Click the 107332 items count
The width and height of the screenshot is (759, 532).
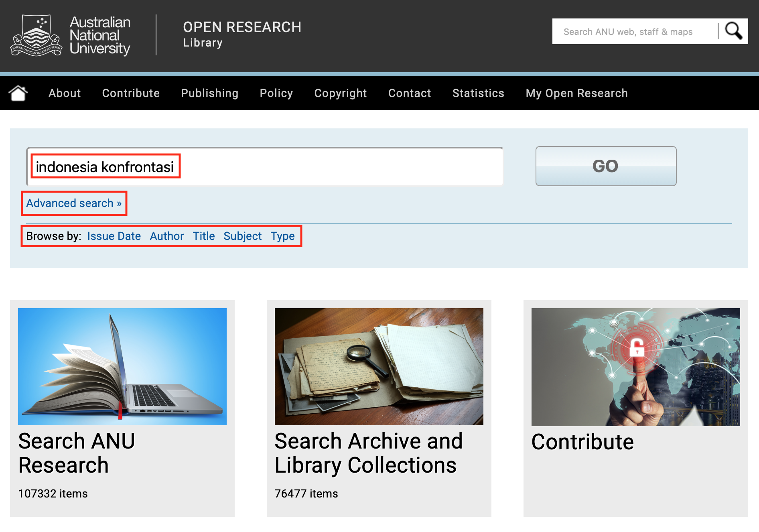[53, 493]
